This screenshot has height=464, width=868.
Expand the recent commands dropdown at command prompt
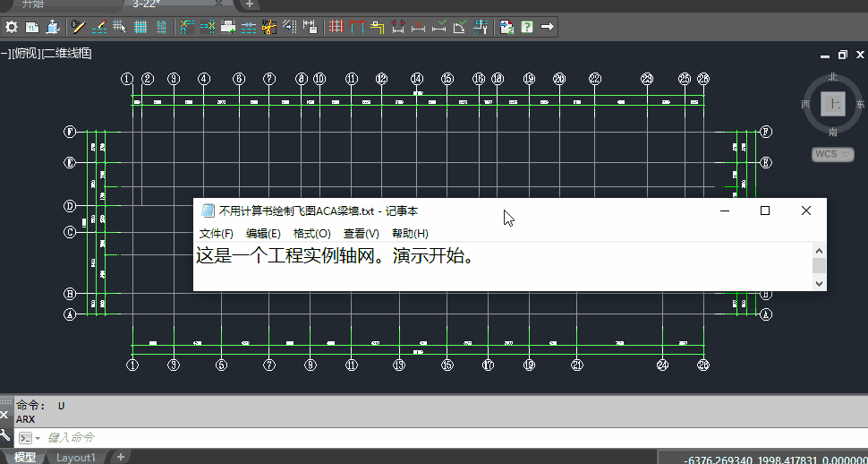coord(38,438)
